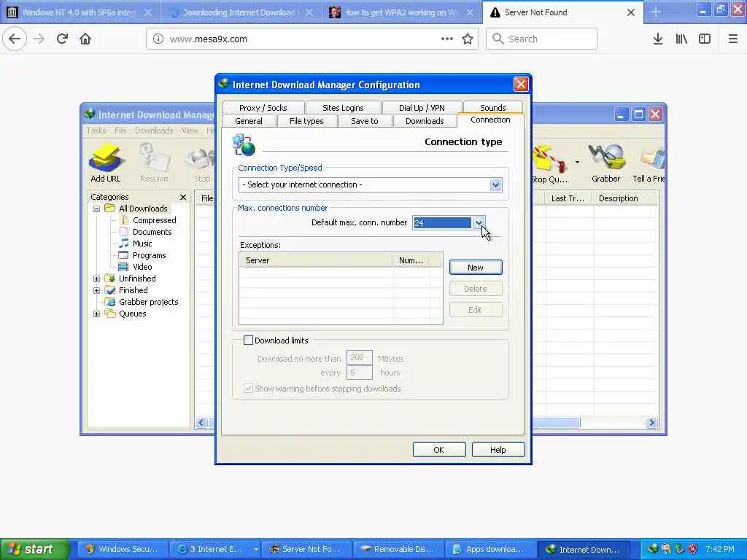Viewport: 747px width, 560px height.
Task: Expand the Queues tree node
Action: coord(97,314)
